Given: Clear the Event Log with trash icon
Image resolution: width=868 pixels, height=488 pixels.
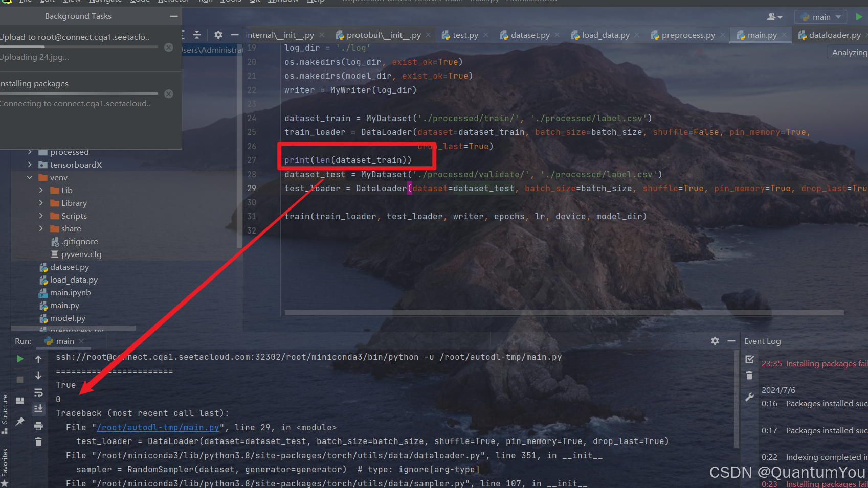Looking at the screenshot, I should point(750,376).
